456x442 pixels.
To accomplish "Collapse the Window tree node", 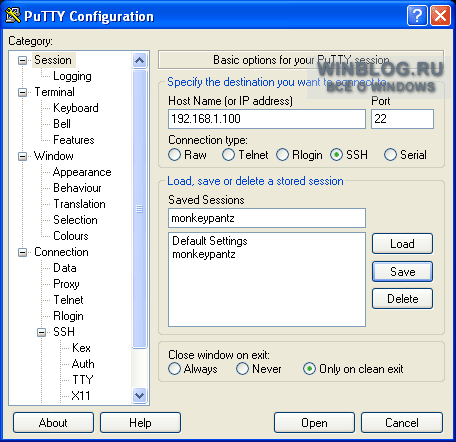I will coord(22,156).
